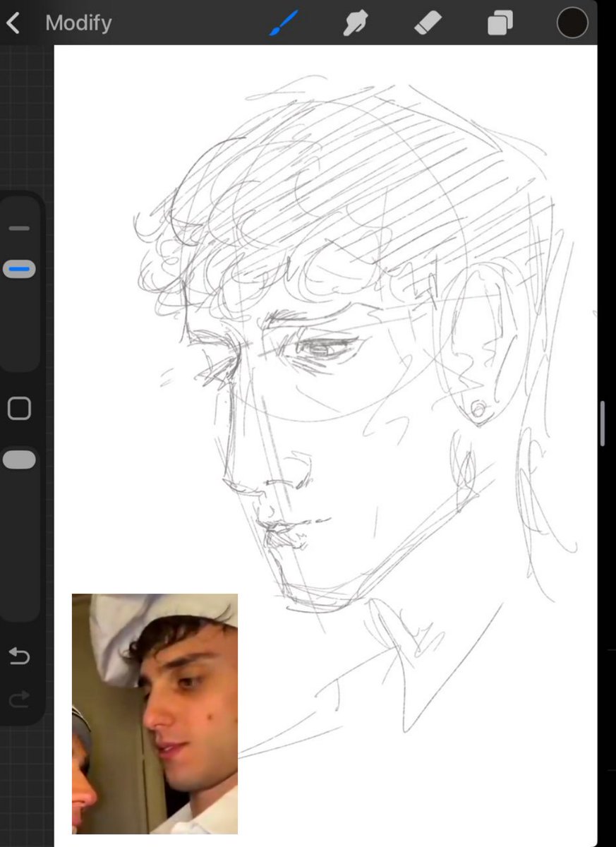
Task: Redo the last undone stroke
Action: pyautogui.click(x=19, y=699)
